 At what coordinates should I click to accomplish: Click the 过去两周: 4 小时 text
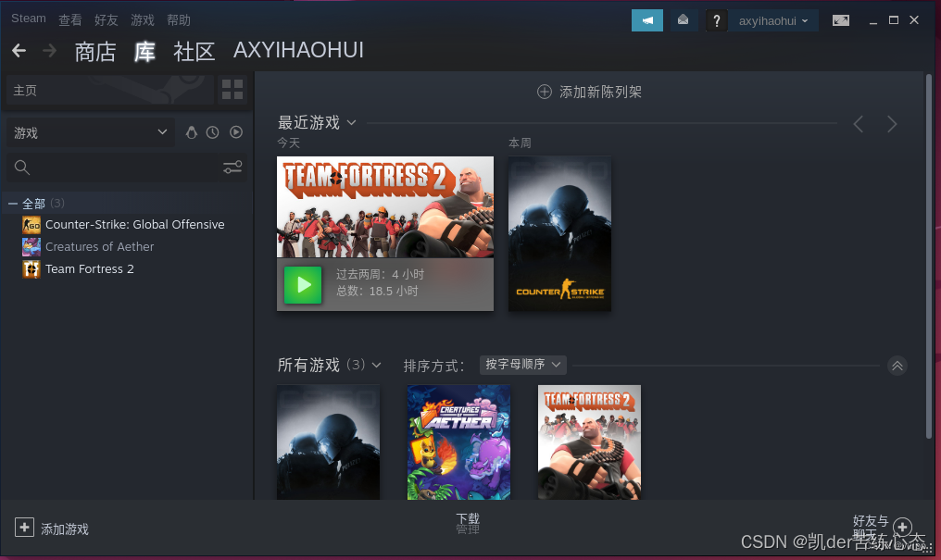(380, 275)
